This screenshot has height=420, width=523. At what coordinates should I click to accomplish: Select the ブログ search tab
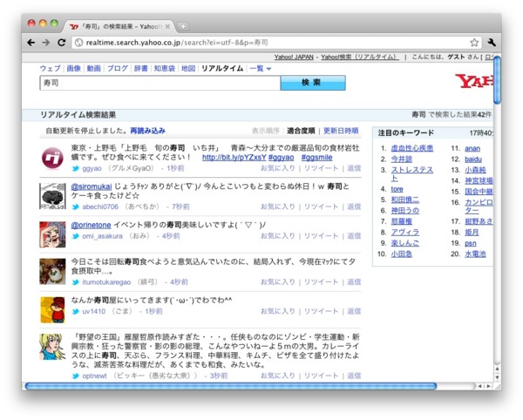(x=118, y=68)
